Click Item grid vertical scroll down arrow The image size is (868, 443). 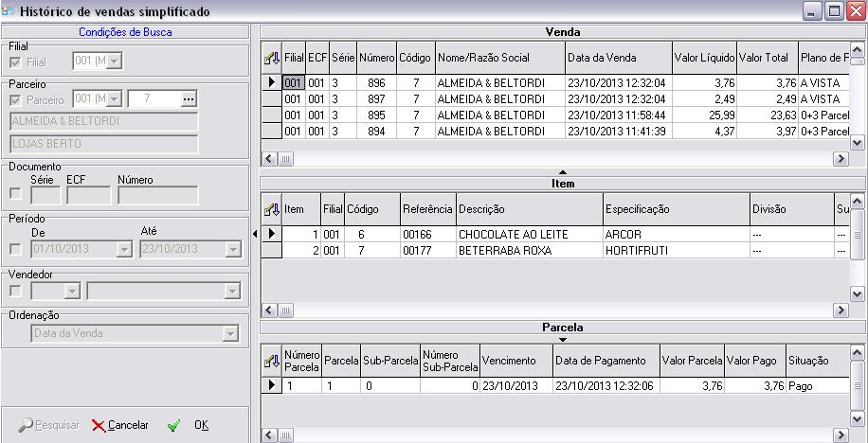pyautogui.click(x=857, y=294)
